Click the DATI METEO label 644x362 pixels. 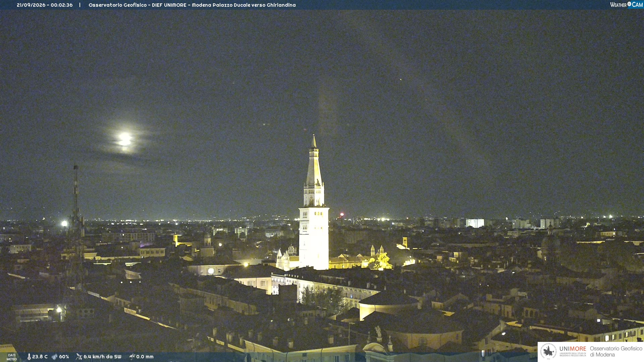click(x=12, y=357)
